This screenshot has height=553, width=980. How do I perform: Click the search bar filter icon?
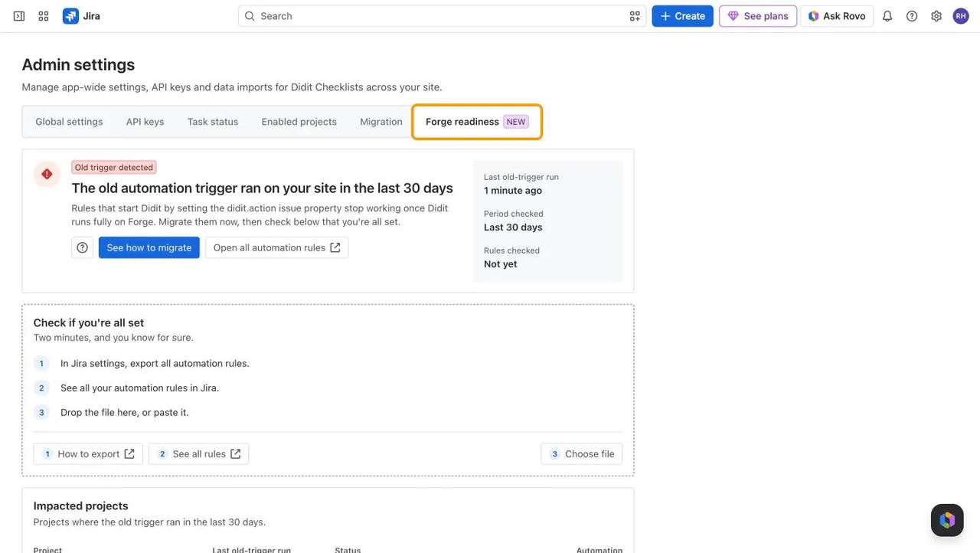click(635, 16)
